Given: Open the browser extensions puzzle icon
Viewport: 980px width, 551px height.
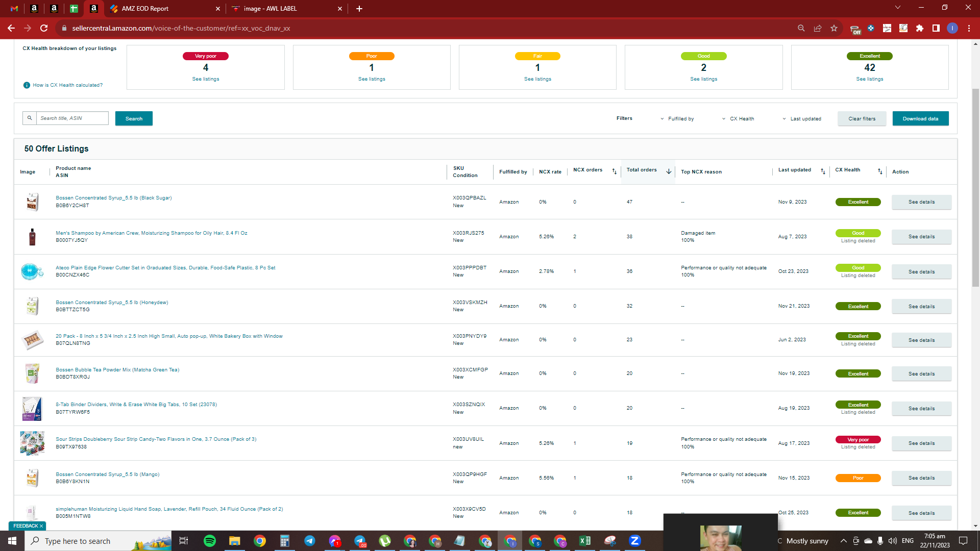Looking at the screenshot, I should [x=920, y=28].
